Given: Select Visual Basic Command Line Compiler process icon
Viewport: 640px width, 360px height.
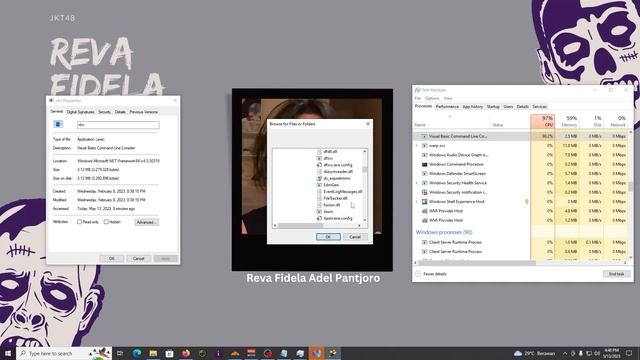Looking at the screenshot, I should pyautogui.click(x=424, y=136).
